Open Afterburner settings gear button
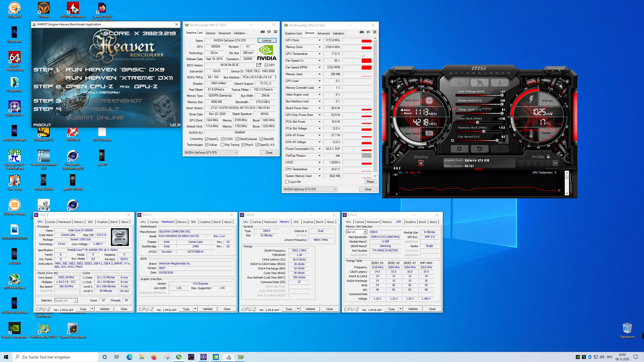Screen dimensions: 644x362 click(459, 149)
